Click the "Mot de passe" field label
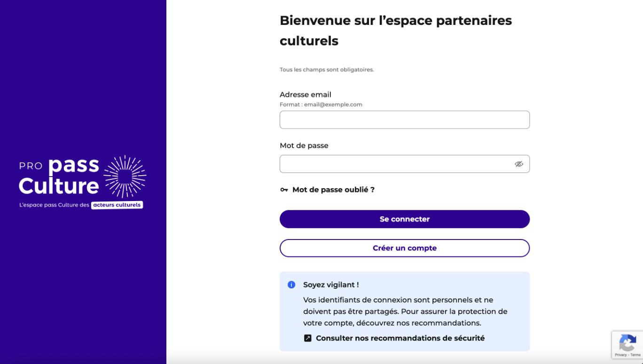643x364 pixels. (x=304, y=146)
